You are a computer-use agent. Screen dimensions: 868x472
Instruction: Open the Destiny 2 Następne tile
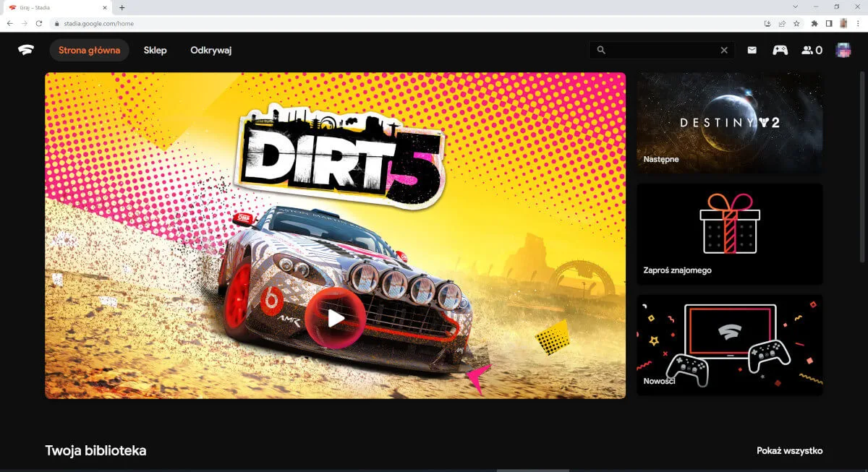(x=729, y=123)
